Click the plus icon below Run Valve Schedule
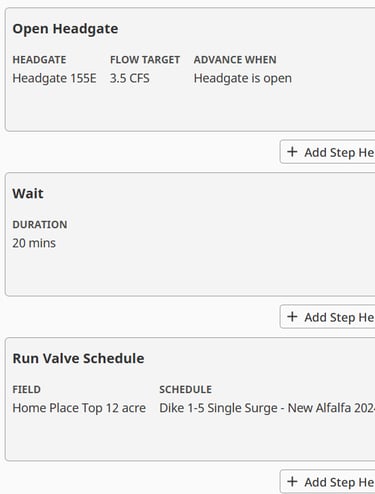 (x=292, y=481)
